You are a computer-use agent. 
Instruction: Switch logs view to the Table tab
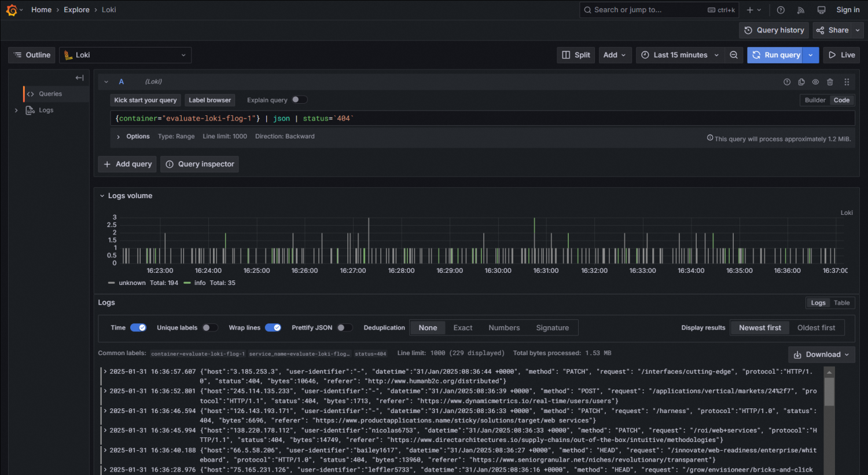(x=842, y=302)
